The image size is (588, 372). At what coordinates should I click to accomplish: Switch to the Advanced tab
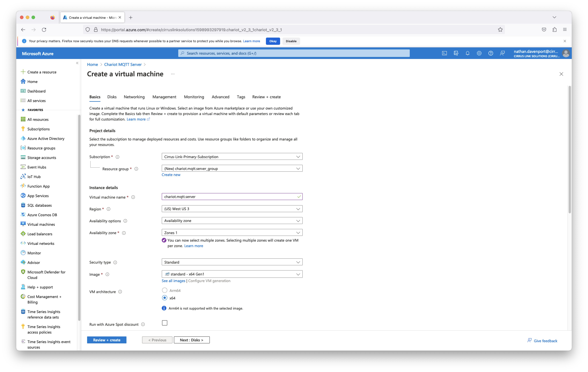pyautogui.click(x=220, y=97)
